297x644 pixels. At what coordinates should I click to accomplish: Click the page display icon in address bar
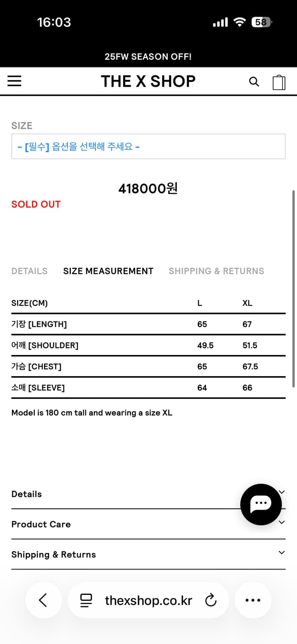coord(86,600)
